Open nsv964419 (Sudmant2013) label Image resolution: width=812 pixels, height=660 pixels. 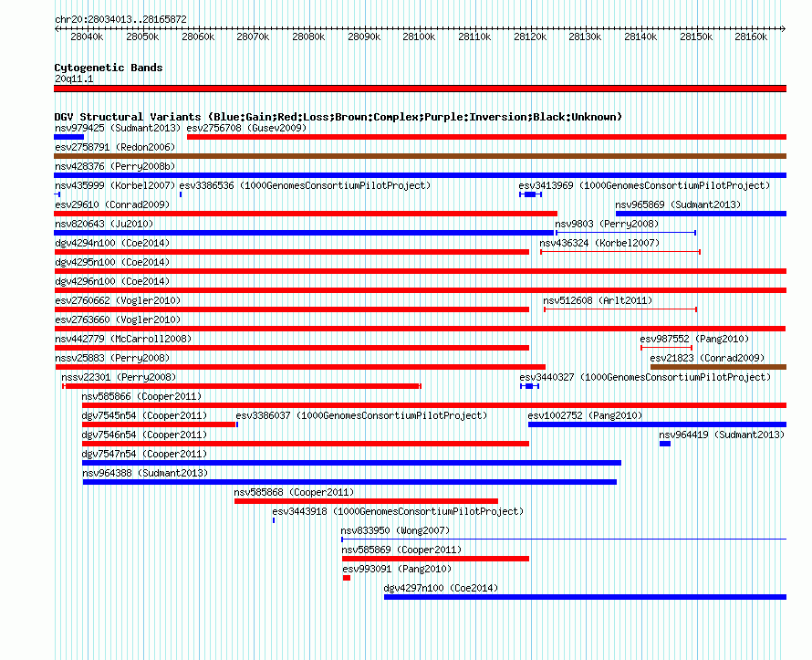click(x=722, y=435)
